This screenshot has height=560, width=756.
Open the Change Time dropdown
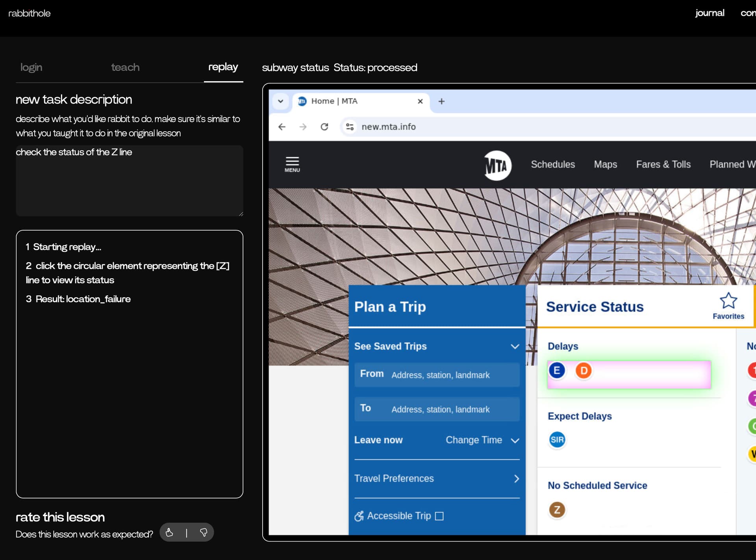[482, 440]
